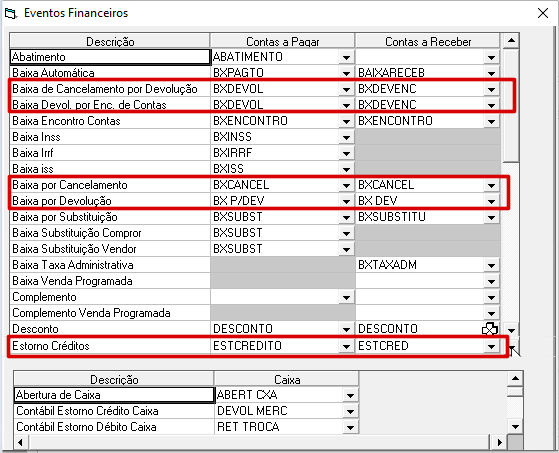Click the Eventos Financeiros window title icon
This screenshot has height=453, width=559.
(11, 14)
